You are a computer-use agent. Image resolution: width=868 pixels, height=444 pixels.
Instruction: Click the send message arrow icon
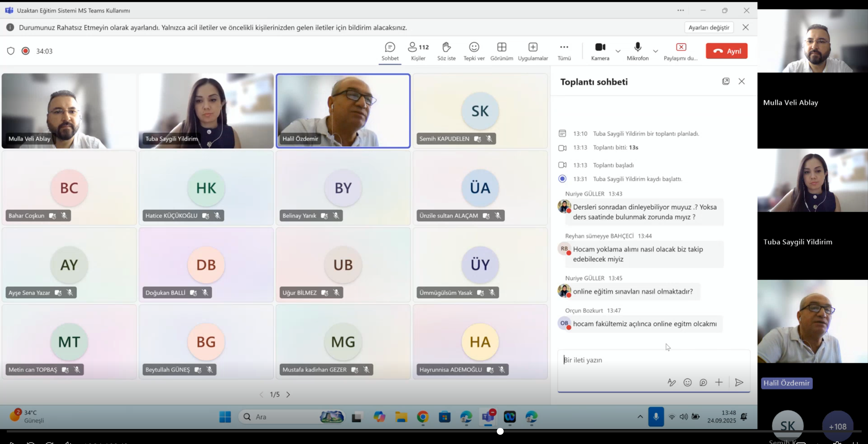pyautogui.click(x=739, y=382)
